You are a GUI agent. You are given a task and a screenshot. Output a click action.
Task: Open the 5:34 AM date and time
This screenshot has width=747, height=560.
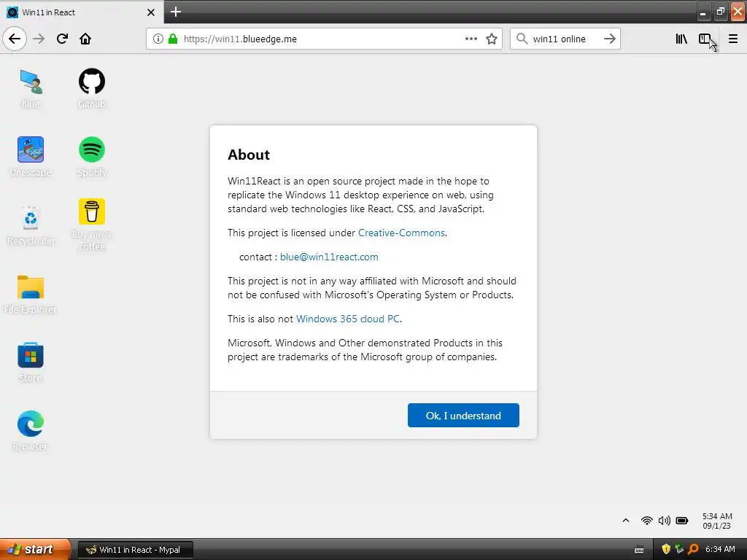click(x=717, y=521)
